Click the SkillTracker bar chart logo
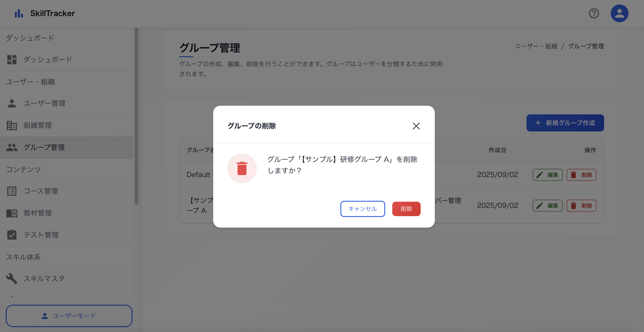Image resolution: width=644 pixels, height=332 pixels. [x=19, y=13]
